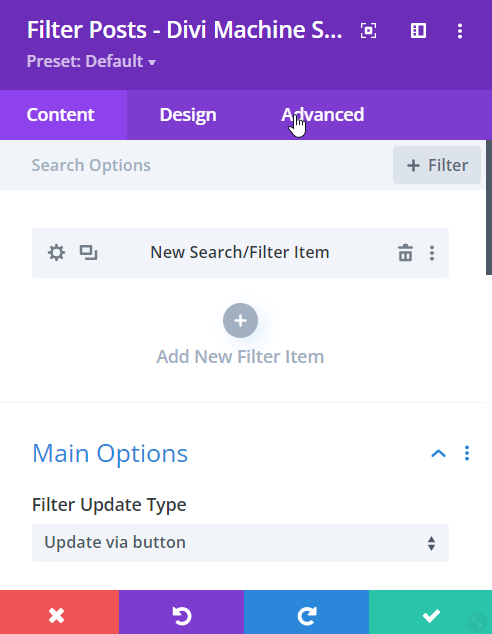Click the expand modal fullscreen icon
Screen dimensions: 492x634
(368, 31)
